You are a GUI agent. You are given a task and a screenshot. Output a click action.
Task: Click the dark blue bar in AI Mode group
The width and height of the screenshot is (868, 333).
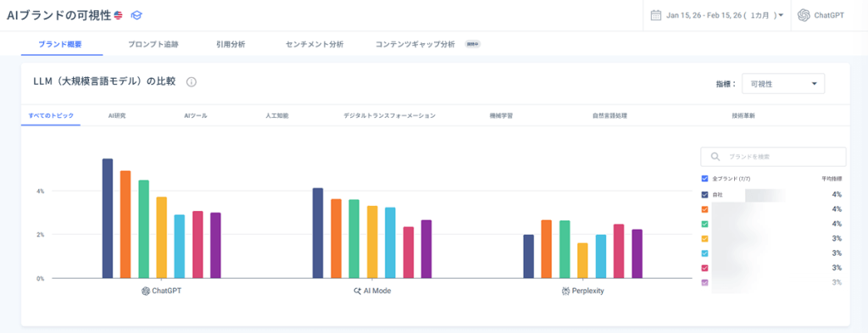[318, 233]
